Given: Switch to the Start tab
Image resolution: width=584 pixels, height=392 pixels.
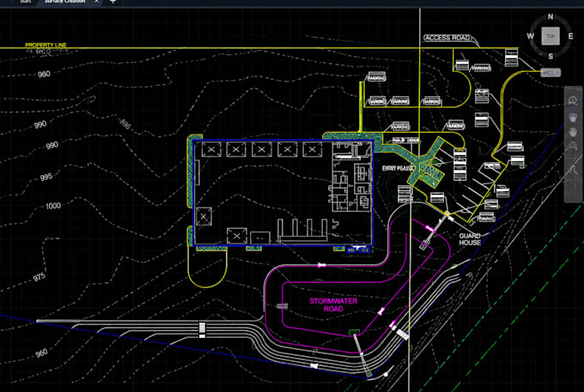Looking at the screenshot, I should (25, 2).
